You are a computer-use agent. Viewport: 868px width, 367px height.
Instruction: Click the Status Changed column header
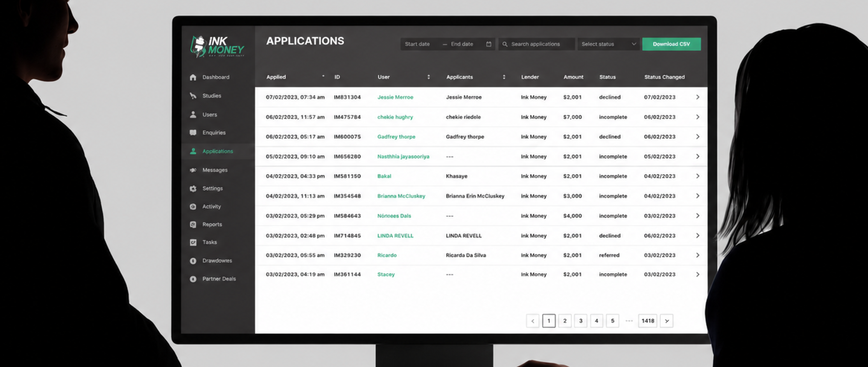[664, 77]
